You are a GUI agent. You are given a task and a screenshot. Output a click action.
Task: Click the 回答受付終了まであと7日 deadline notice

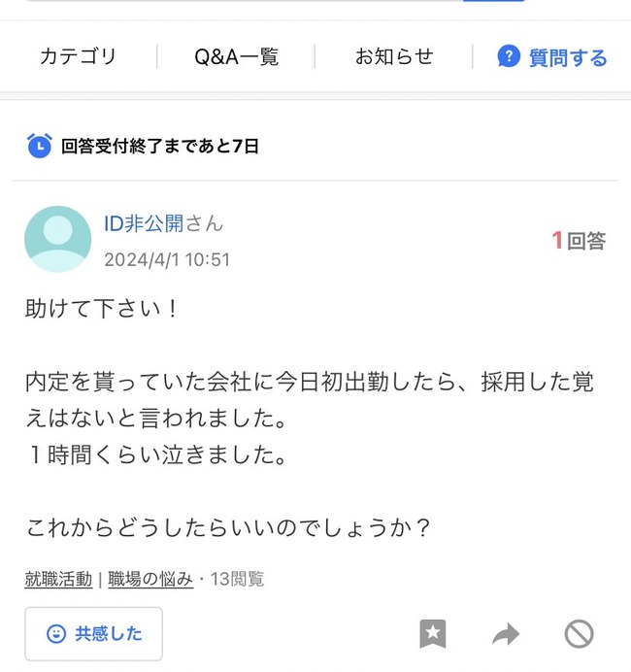[160, 147]
